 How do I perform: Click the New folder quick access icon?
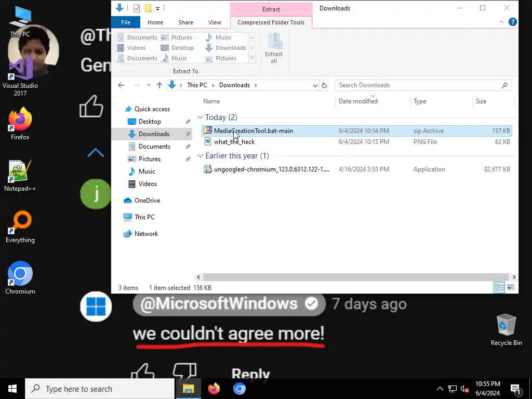148,8
